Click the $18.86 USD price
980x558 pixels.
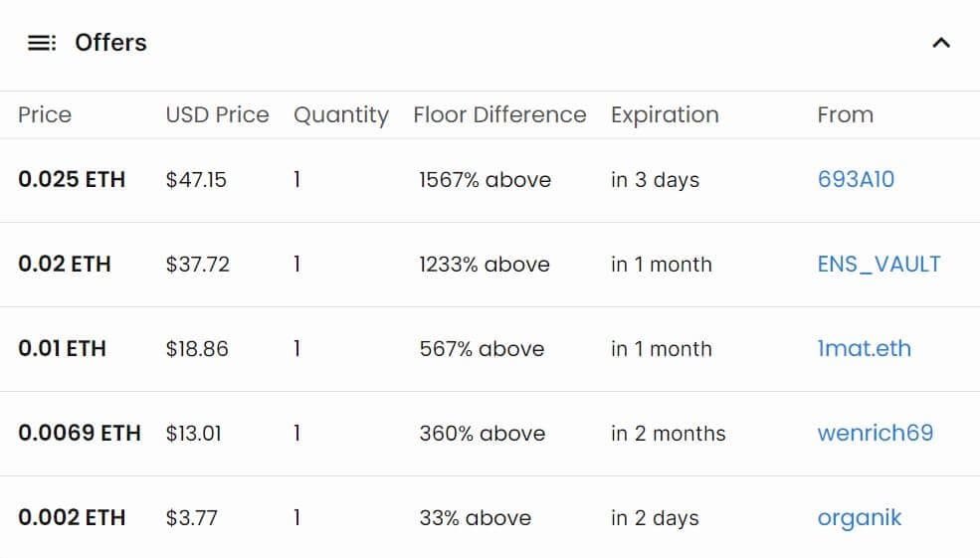click(197, 349)
